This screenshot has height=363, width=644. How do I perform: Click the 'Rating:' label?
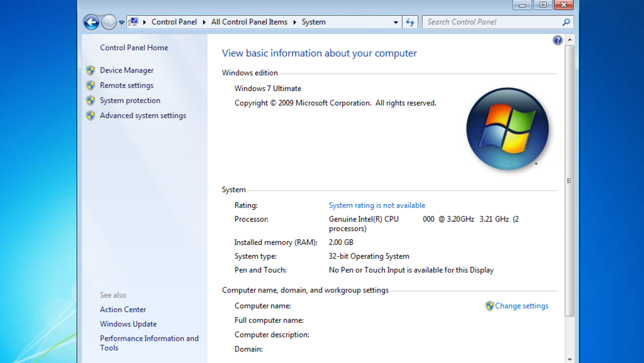point(246,205)
